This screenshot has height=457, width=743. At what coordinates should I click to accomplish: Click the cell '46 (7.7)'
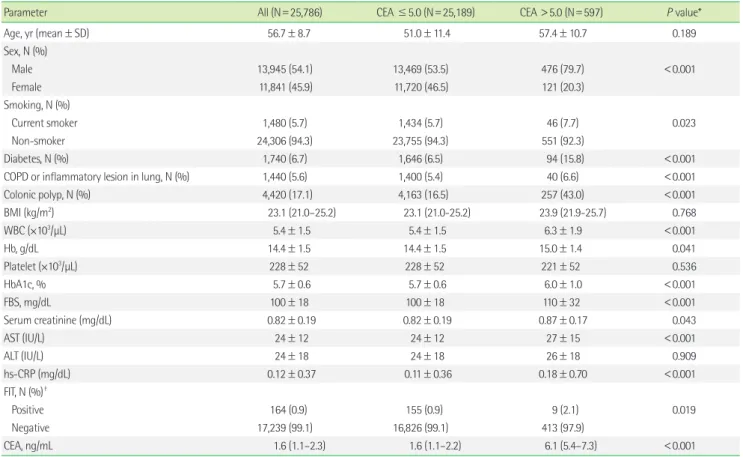click(x=562, y=123)
